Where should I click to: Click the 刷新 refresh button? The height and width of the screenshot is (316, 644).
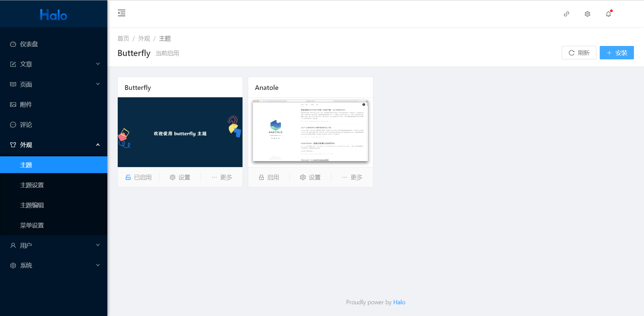pyautogui.click(x=579, y=53)
